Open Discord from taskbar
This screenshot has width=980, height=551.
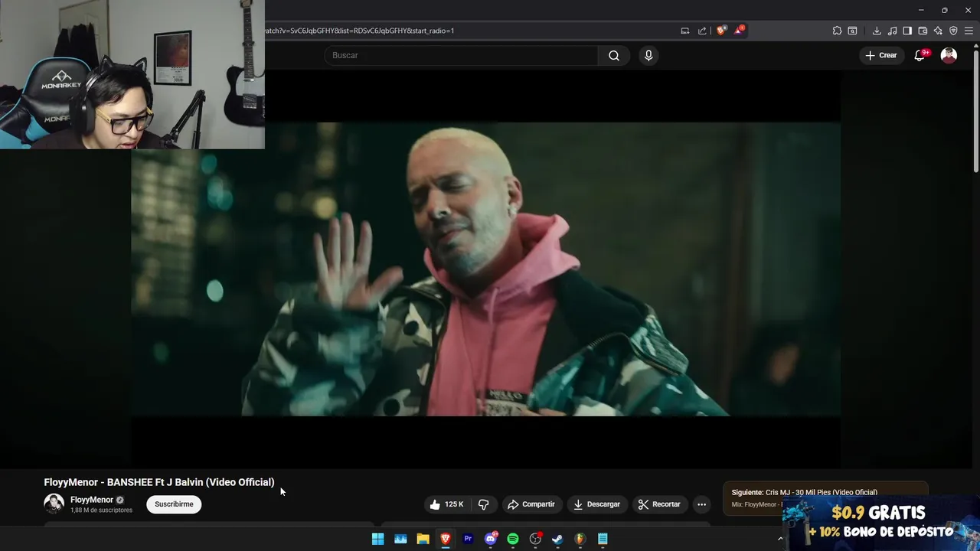[x=491, y=539]
